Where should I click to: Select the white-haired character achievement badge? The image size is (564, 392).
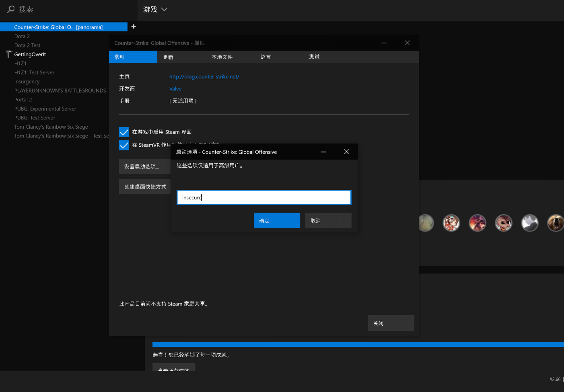[451, 223]
